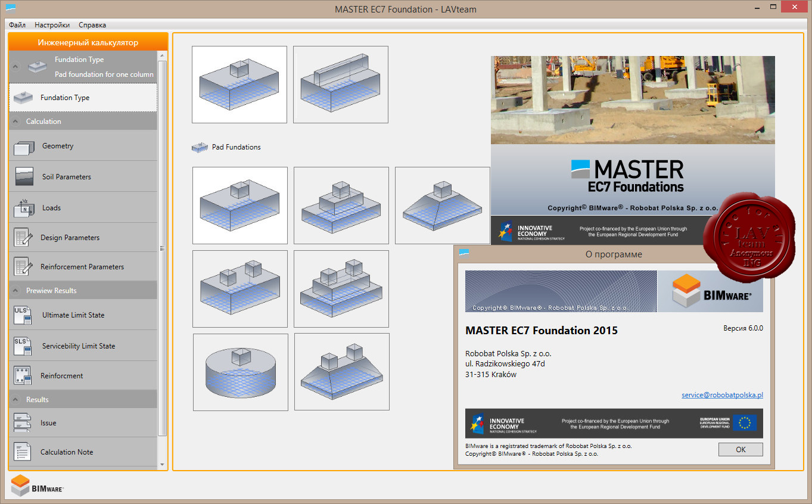Open the Reinforcment preview
This screenshot has width=812, height=504.
point(83,376)
